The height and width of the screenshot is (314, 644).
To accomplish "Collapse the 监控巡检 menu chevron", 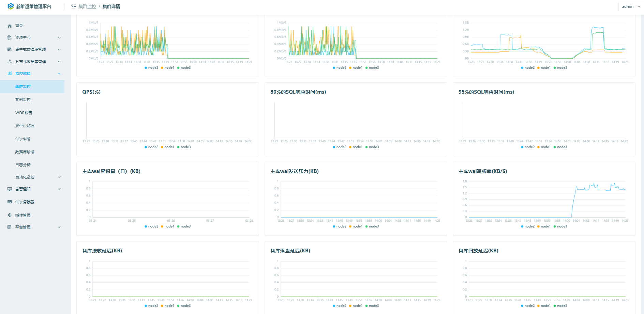I will pyautogui.click(x=59, y=74).
